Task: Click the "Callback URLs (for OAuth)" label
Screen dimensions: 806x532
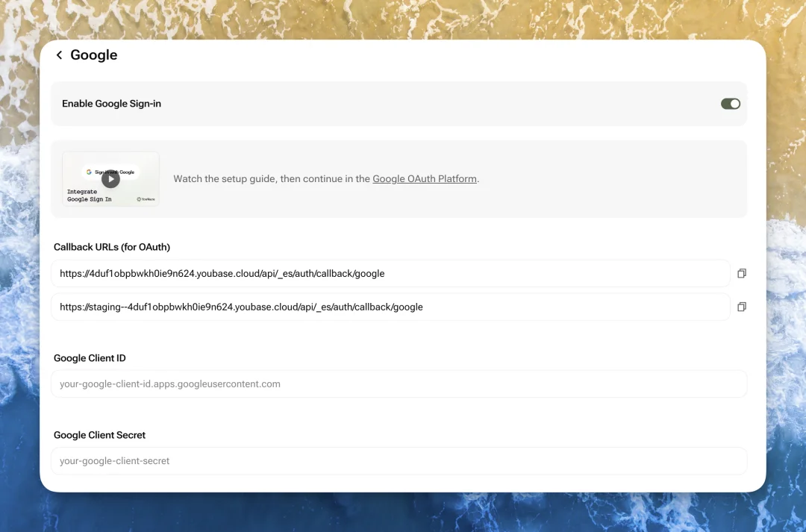Action: tap(112, 247)
